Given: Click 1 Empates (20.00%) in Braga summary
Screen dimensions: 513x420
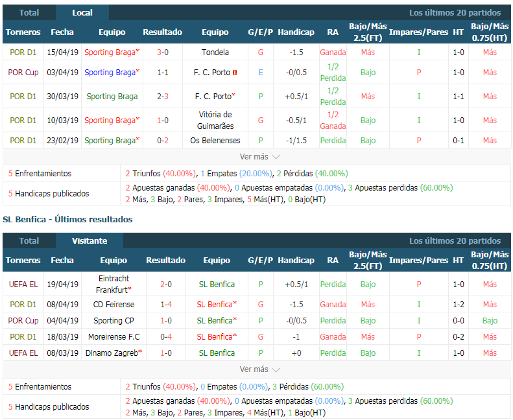Looking at the screenshot, I should click(237, 174).
